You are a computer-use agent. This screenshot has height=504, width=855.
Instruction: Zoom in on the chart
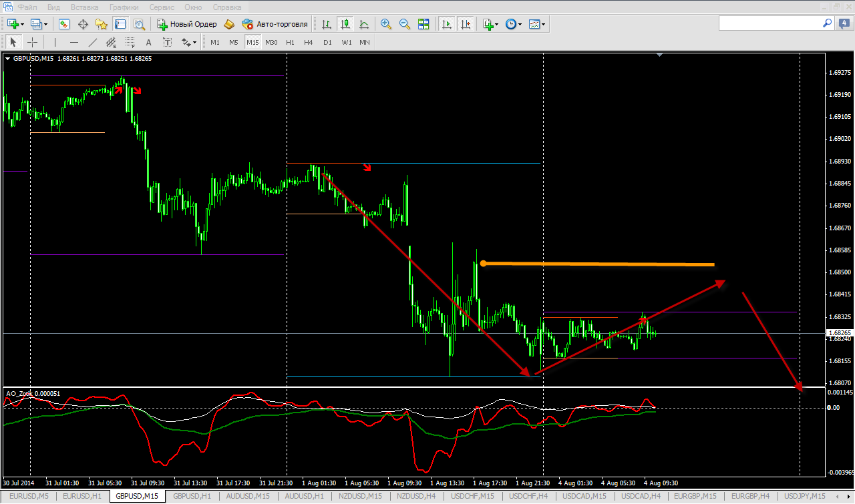pos(385,24)
